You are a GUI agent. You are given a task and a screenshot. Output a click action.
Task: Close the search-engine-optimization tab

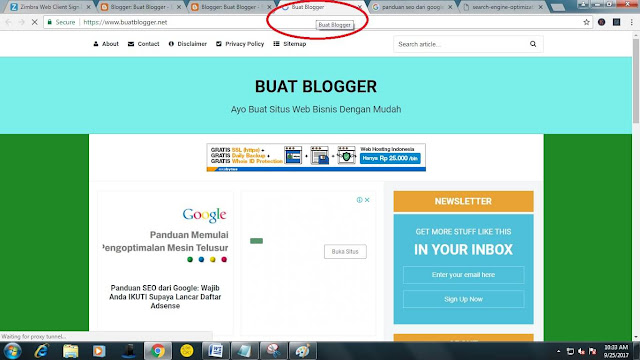click(x=540, y=7)
